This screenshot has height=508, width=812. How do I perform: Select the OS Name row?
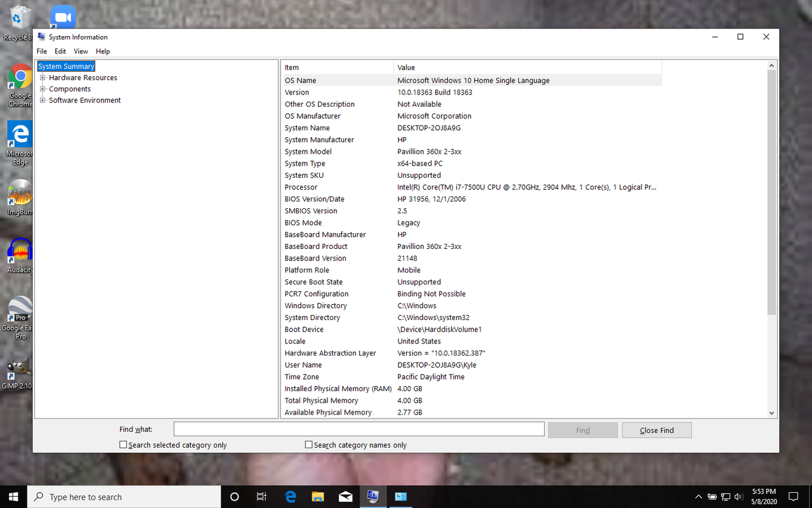click(472, 81)
